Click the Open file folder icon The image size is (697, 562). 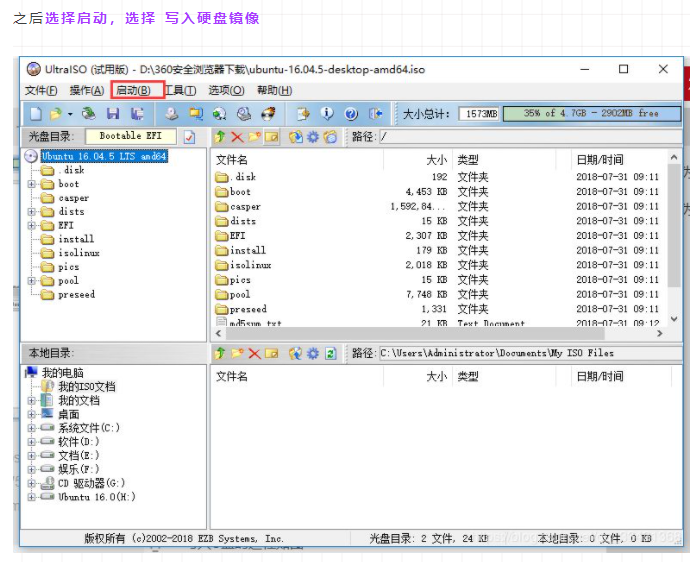[x=56, y=114]
